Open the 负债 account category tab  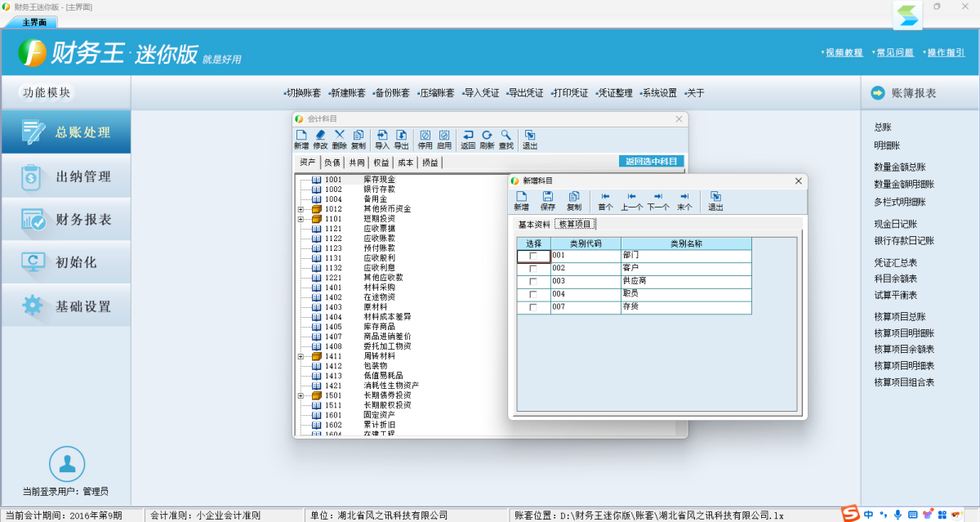click(x=332, y=163)
